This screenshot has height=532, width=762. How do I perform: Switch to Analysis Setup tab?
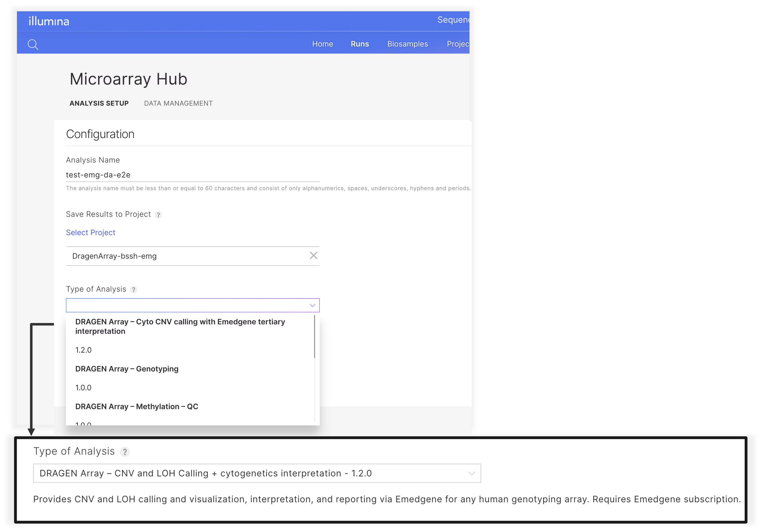tap(99, 103)
